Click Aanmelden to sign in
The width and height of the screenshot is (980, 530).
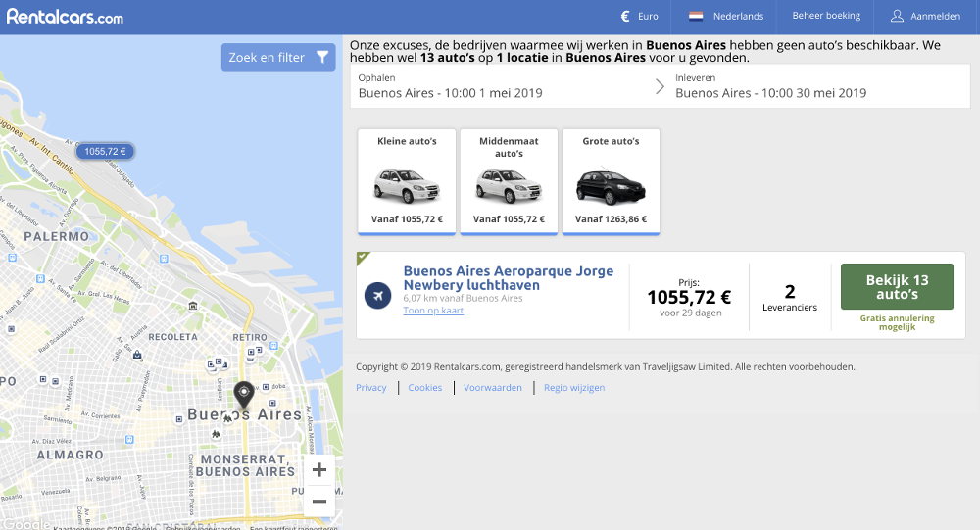[x=925, y=17]
